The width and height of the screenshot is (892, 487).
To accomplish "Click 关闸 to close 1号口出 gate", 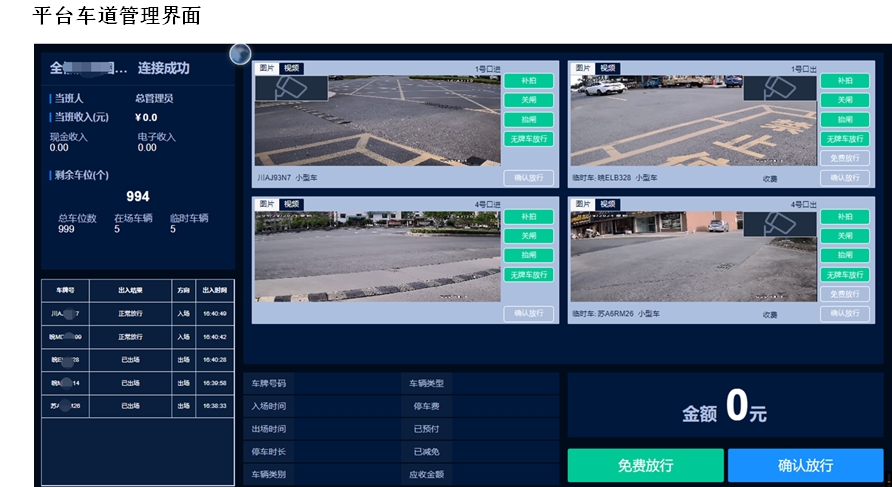I will click(x=844, y=100).
